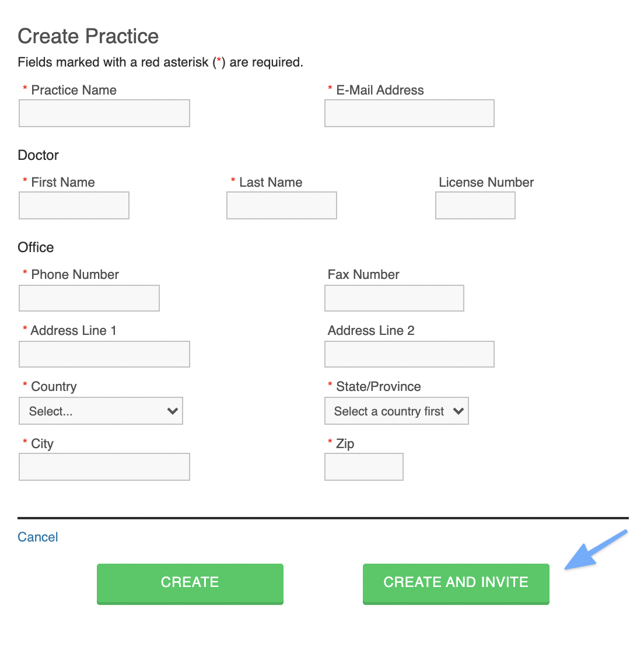This screenshot has width=644, height=657.
Task: Select the doctor First Name field
Action: tap(74, 205)
